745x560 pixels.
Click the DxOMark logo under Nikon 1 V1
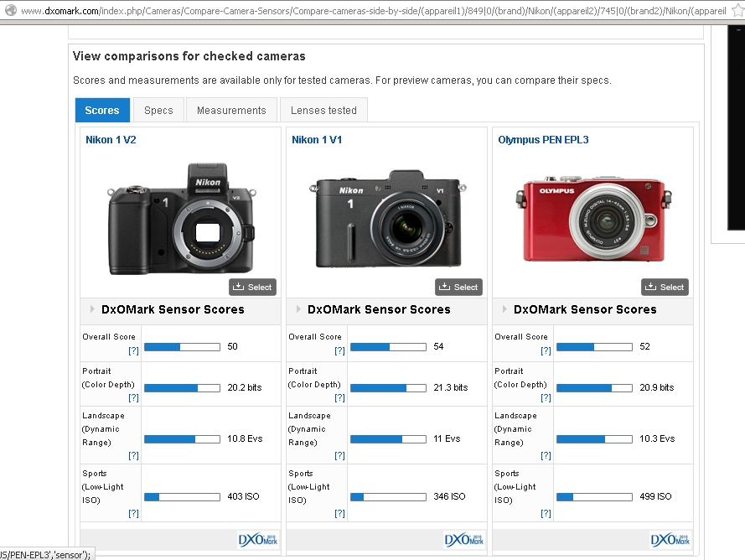pyautogui.click(x=464, y=540)
